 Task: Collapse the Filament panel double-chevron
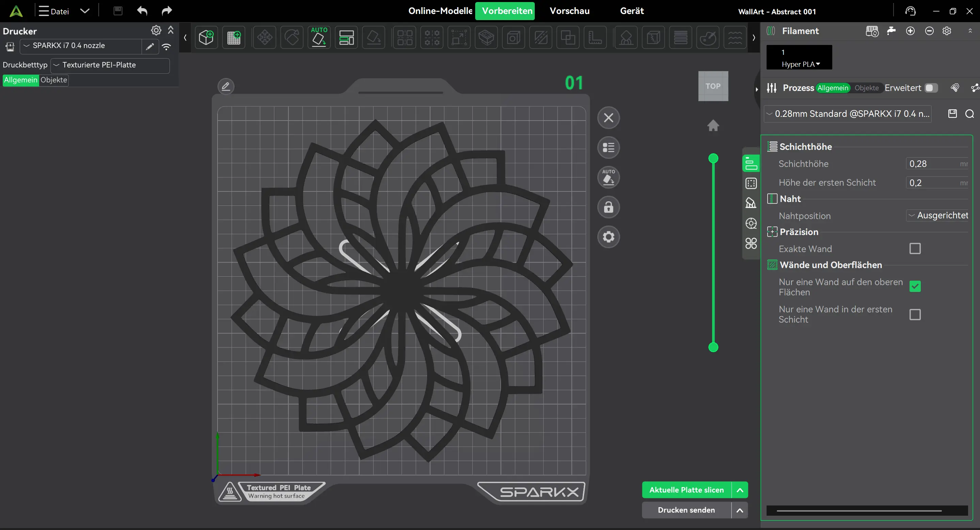coord(970,31)
